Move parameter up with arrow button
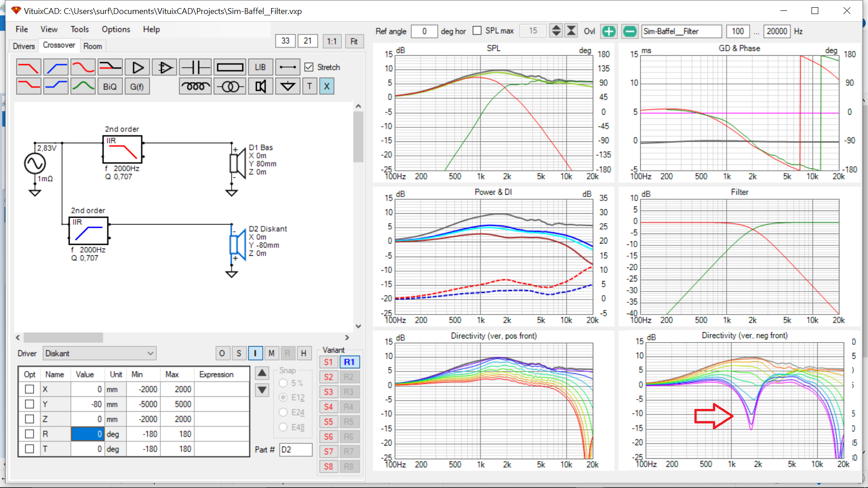The image size is (868, 488). coord(262,373)
